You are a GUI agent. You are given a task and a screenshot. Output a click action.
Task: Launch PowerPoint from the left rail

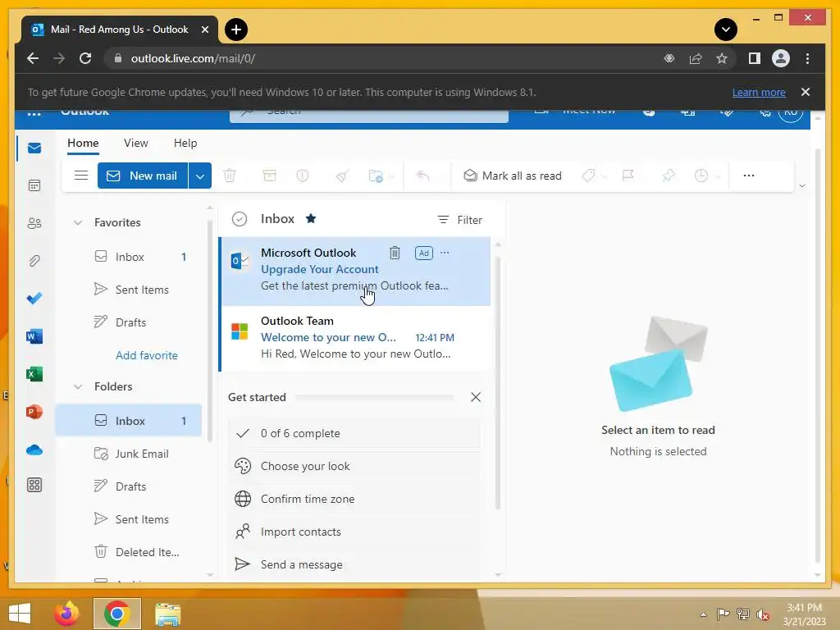tap(34, 412)
